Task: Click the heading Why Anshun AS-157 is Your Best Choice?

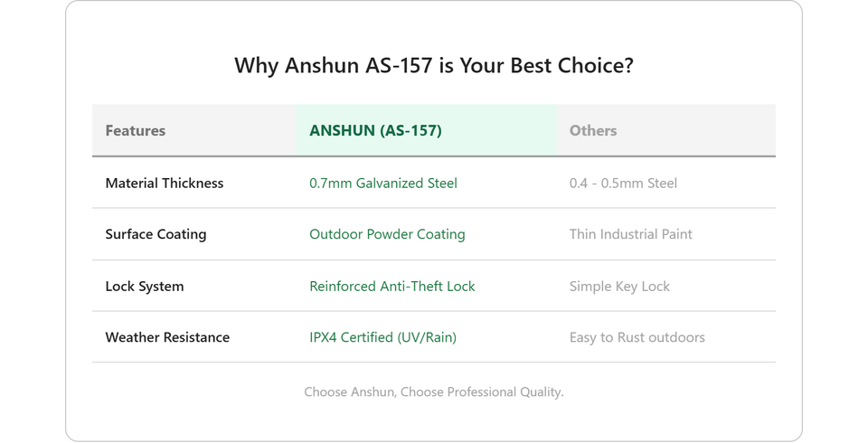Action: tap(433, 65)
